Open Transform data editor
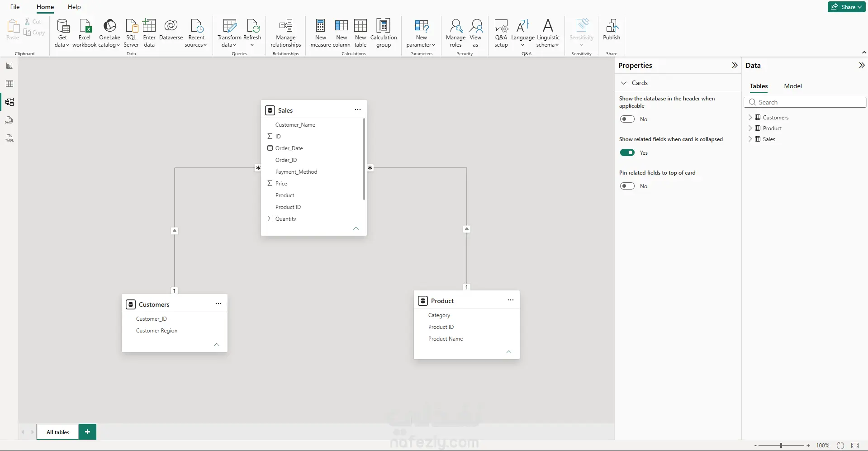868x451 pixels. (229, 33)
